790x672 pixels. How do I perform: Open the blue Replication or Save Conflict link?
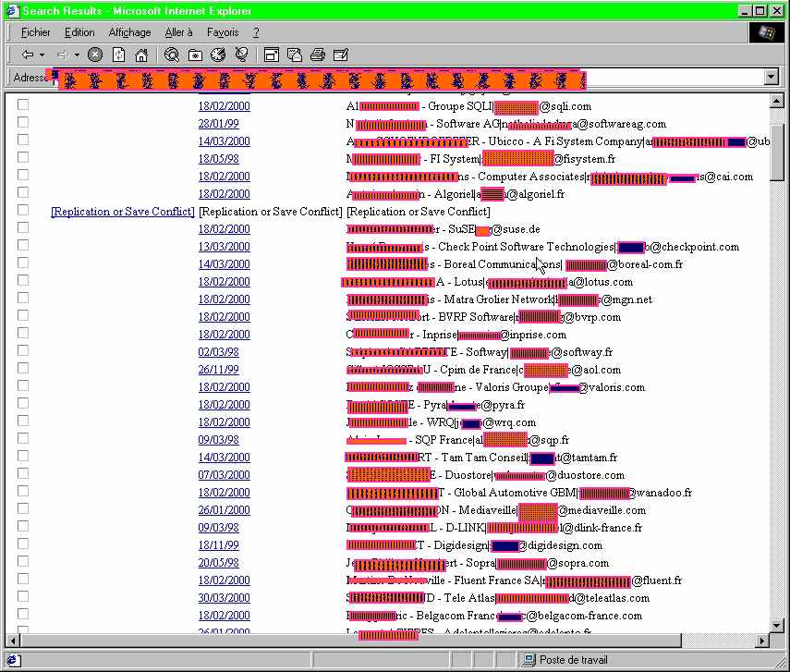point(123,212)
